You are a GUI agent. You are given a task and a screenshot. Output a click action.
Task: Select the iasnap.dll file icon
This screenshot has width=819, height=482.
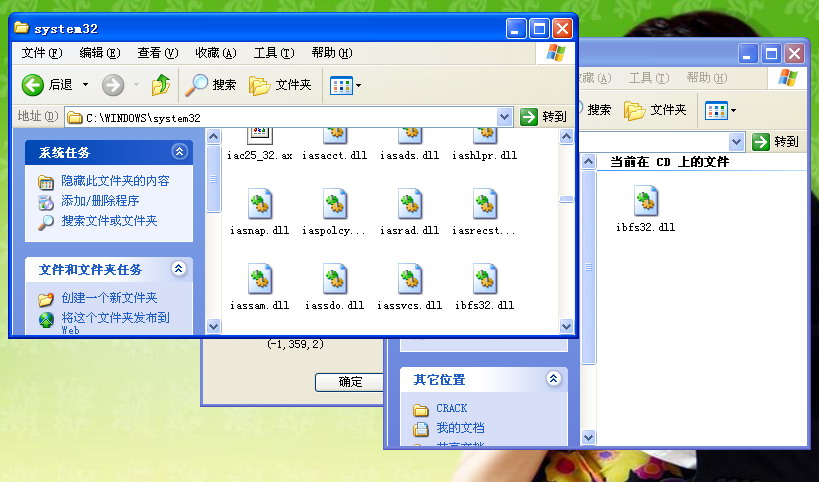click(260, 204)
